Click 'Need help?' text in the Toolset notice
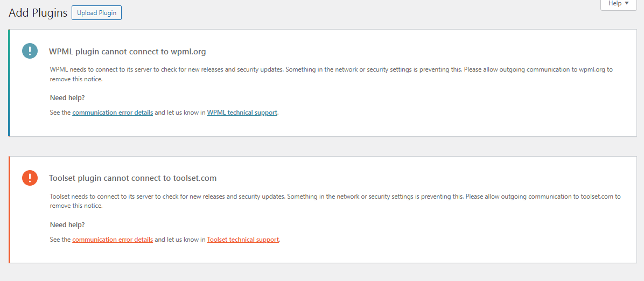 point(67,224)
